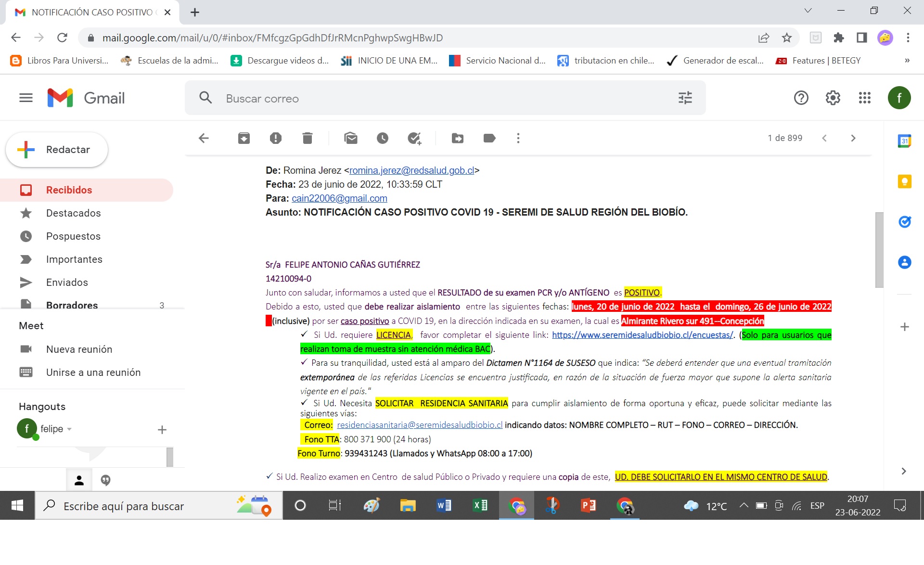924x565 pixels.
Task: Click the email vertical scrollbar
Action: pyautogui.click(x=879, y=250)
